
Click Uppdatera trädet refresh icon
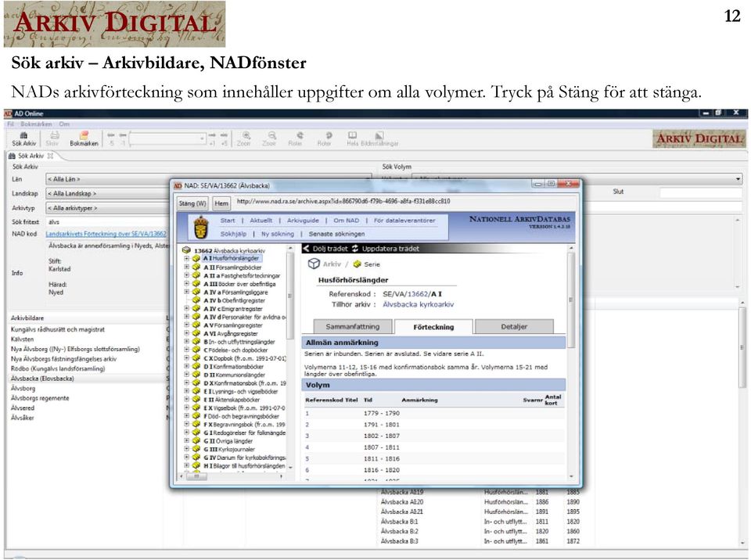tap(355, 248)
